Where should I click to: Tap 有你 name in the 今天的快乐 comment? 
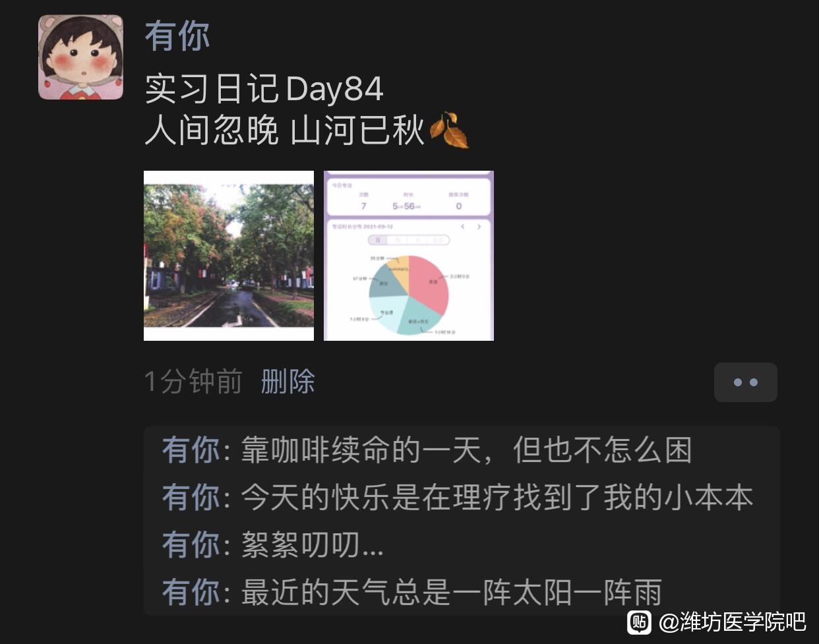191,498
